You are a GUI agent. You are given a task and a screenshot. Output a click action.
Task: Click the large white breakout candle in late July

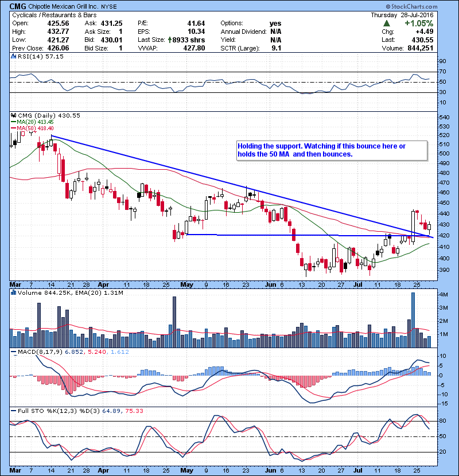click(x=413, y=227)
